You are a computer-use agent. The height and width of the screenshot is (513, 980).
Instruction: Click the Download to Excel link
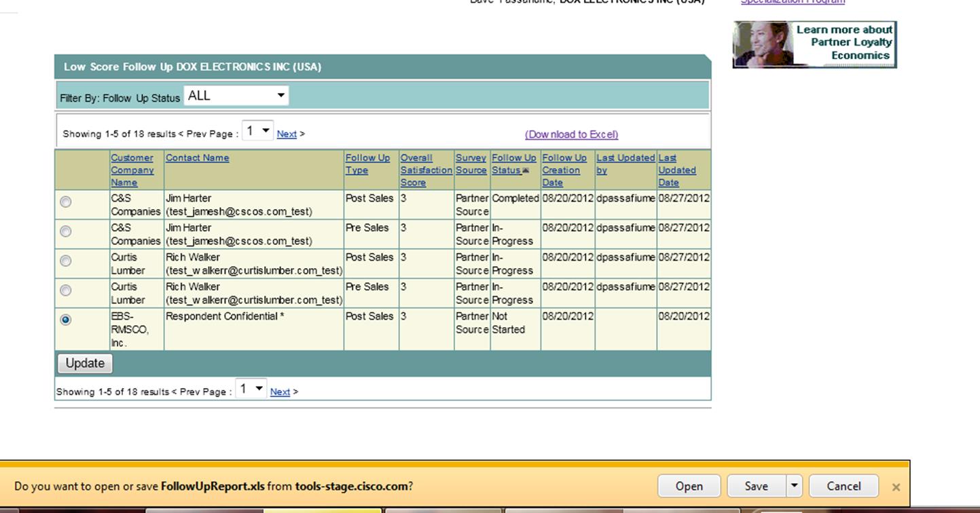point(572,134)
